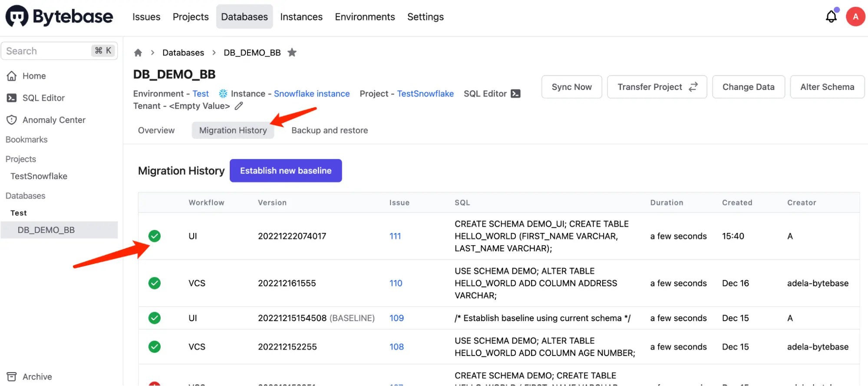868x386 pixels.
Task: Click the Test environment label in sidebar
Action: [19, 213]
